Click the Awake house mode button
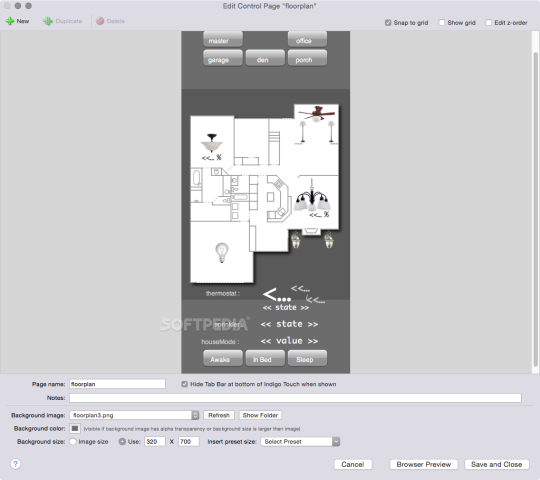The image size is (540, 480). click(x=223, y=358)
